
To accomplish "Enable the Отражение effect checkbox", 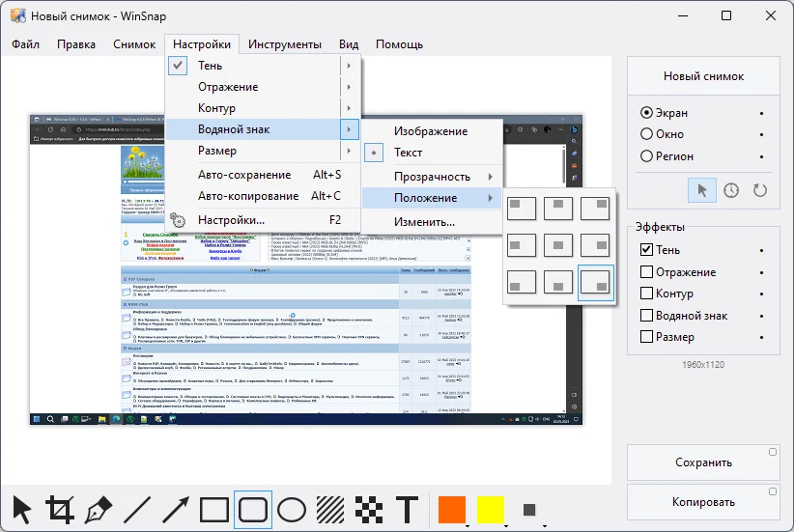I will [646, 272].
